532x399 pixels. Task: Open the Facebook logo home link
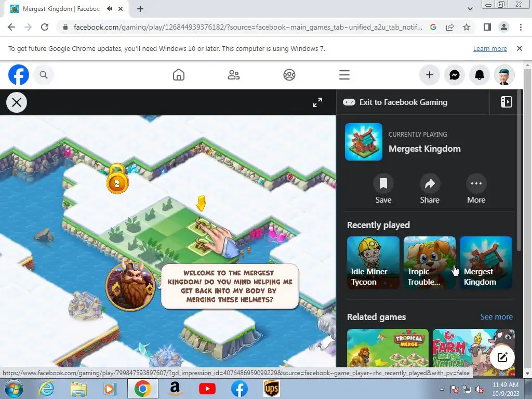[19, 75]
